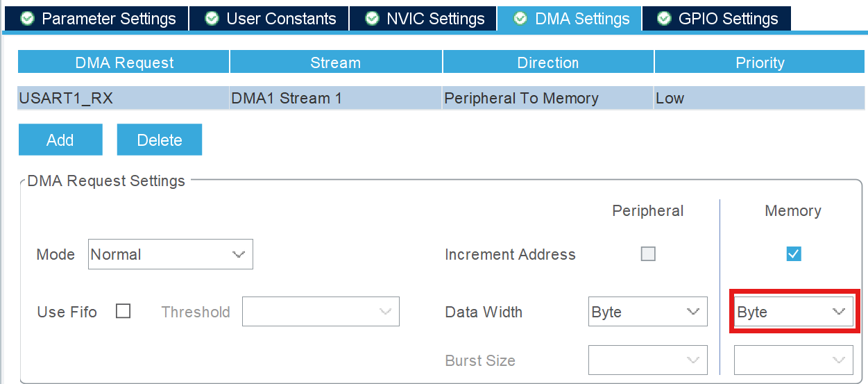Click the DMA1 Stream 1 cell
Viewport: 868px width, 384px height.
(x=336, y=98)
